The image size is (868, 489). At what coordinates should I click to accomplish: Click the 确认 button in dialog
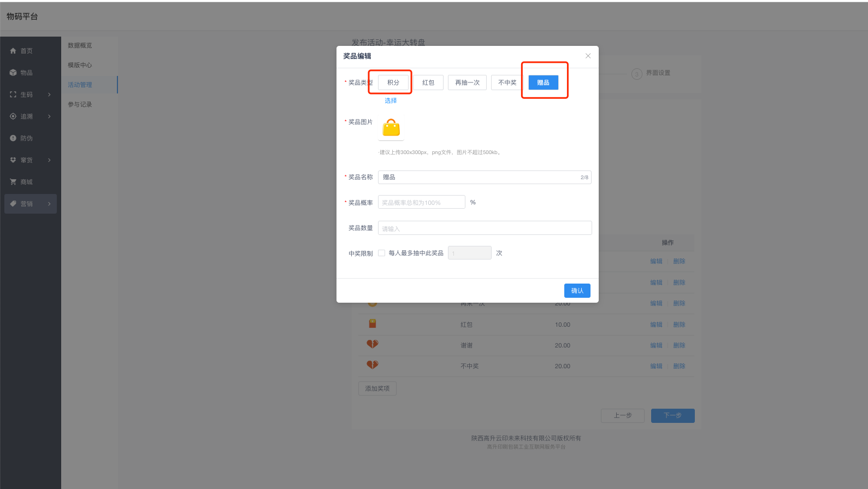click(x=577, y=291)
